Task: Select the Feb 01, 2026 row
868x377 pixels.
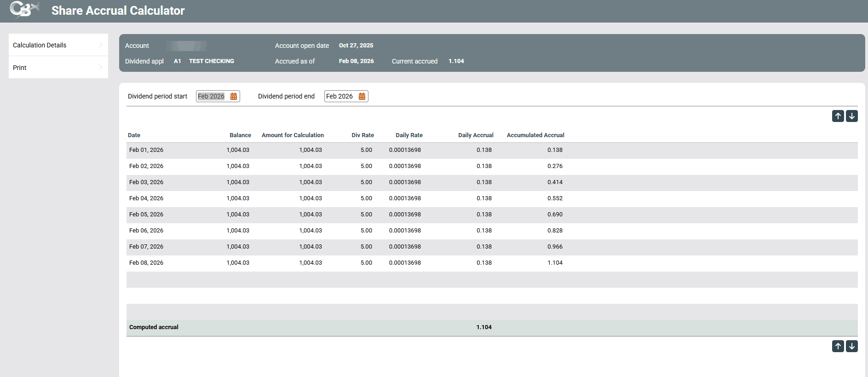Action: 146,150
